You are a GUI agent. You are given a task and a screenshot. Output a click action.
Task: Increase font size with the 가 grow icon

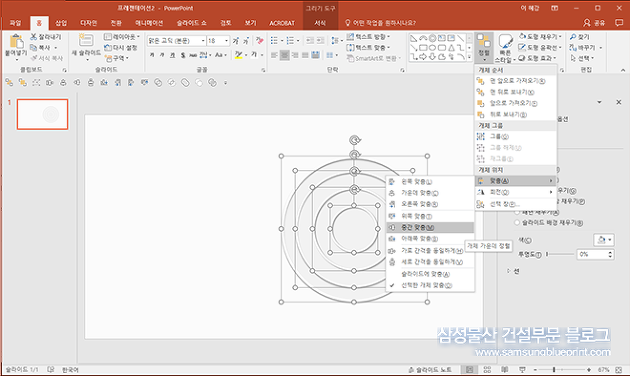[x=235, y=41]
